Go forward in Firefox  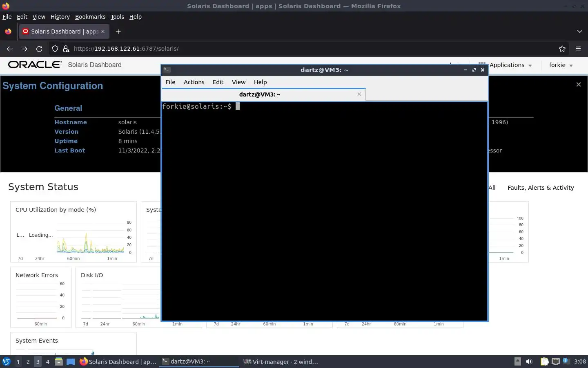[24, 49]
